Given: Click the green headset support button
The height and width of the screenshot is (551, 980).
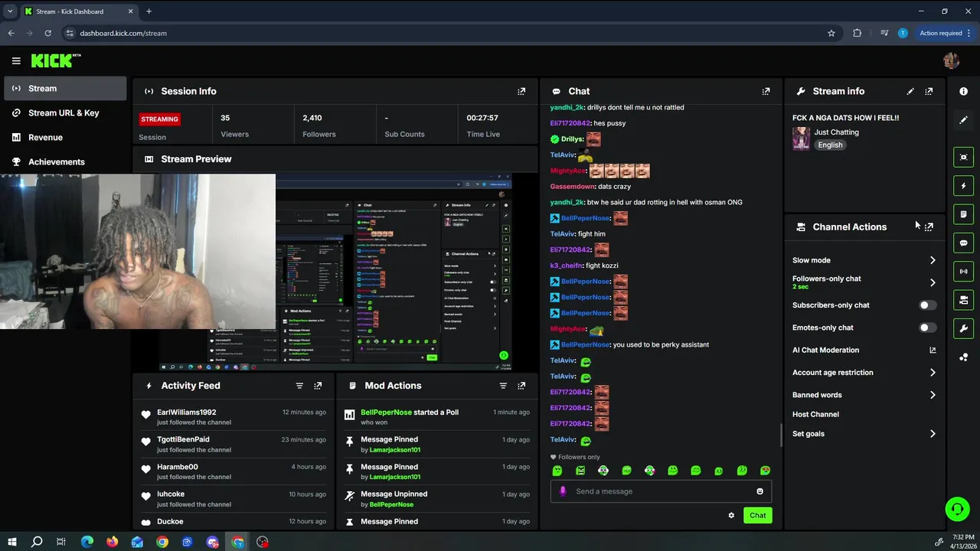Looking at the screenshot, I should (x=956, y=509).
